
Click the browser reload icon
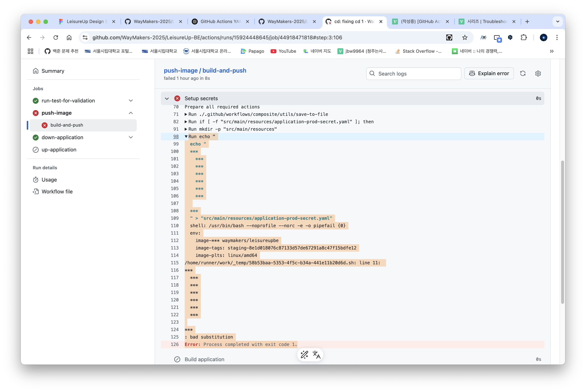point(56,37)
